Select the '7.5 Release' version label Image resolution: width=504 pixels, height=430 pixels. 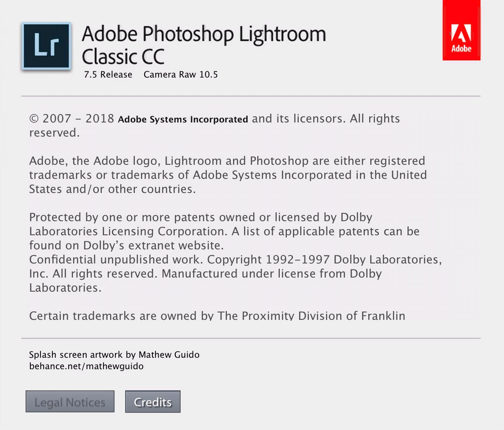click(x=108, y=74)
